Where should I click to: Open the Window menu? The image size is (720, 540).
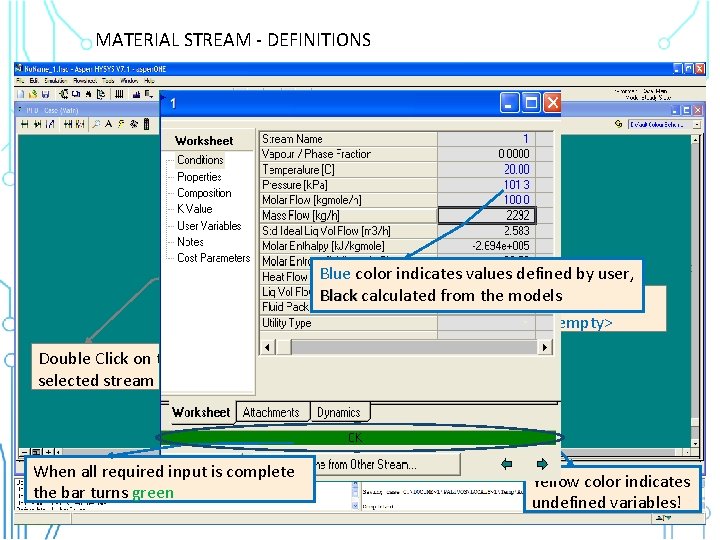tap(129, 81)
